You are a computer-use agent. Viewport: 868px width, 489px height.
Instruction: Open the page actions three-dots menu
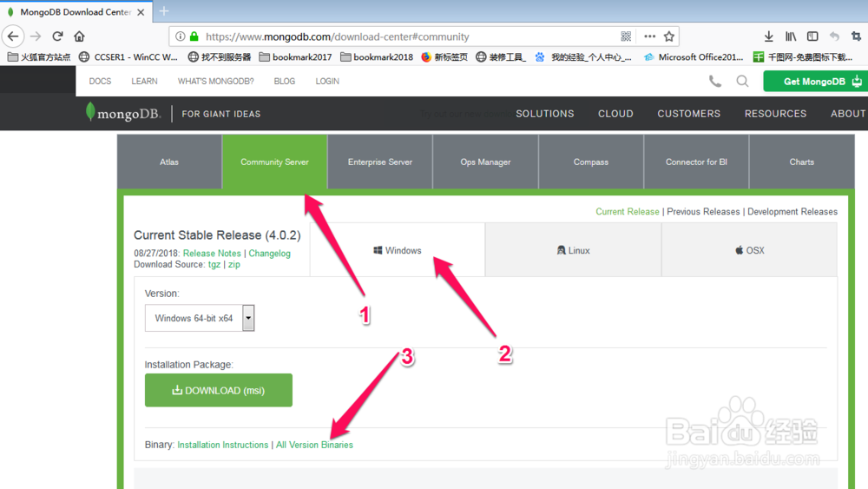tap(649, 36)
